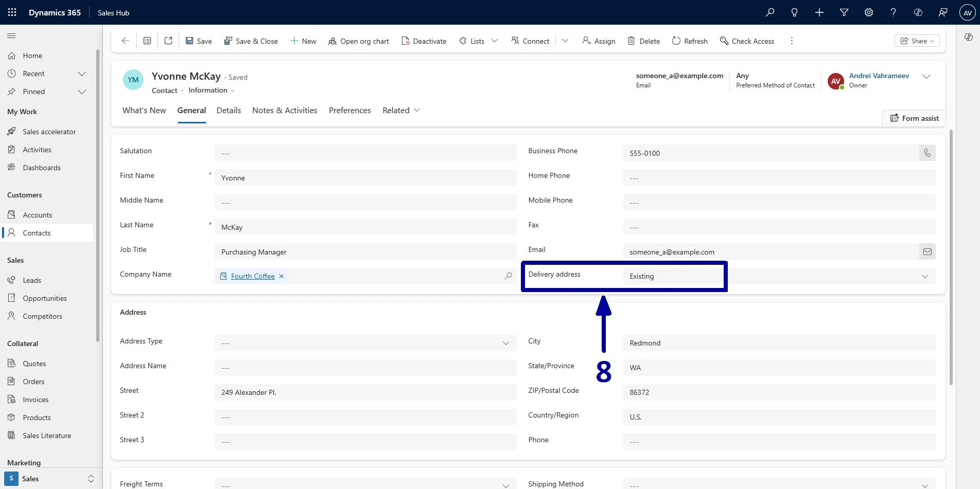Switch to the Details tab
Screen dimensions: 980x489
pyautogui.click(x=229, y=110)
